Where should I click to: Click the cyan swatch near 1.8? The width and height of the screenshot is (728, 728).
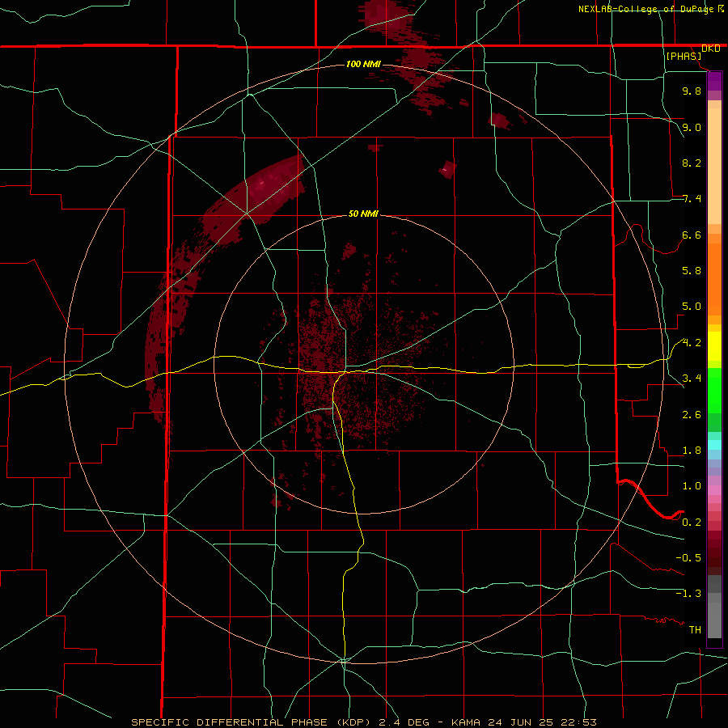click(x=714, y=445)
